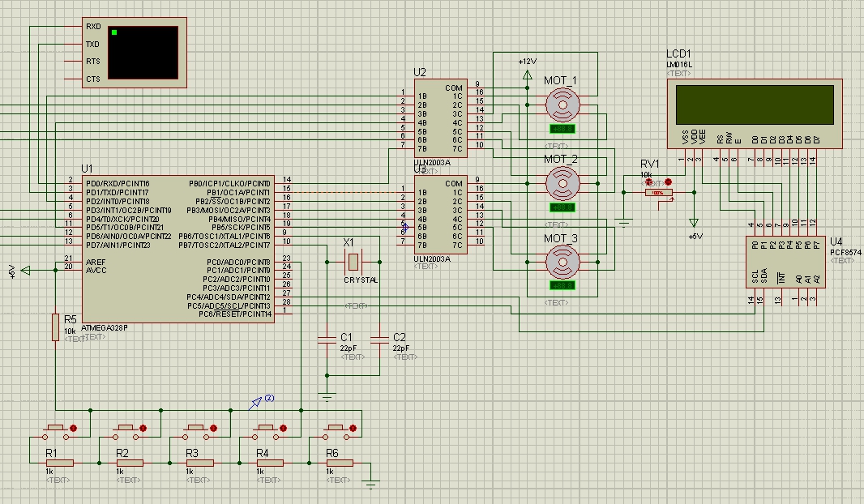Image resolution: width=864 pixels, height=504 pixels.
Task: Select the R5 10k pull-up resistor
Action: 55,327
